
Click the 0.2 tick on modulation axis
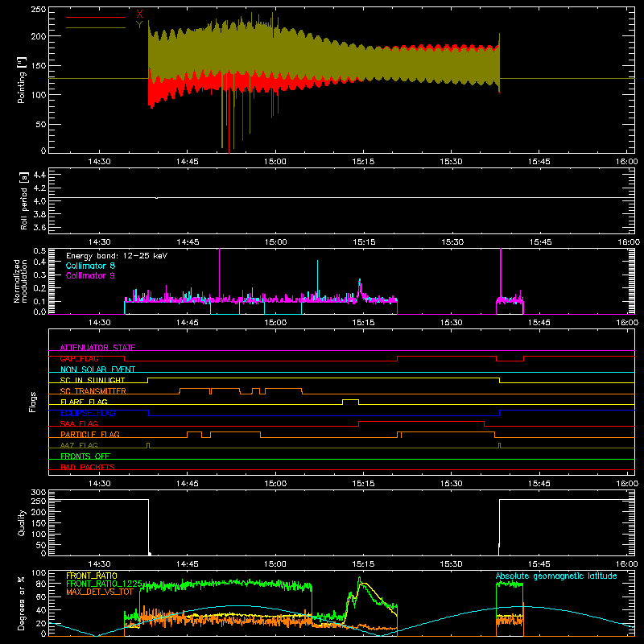click(x=39, y=288)
